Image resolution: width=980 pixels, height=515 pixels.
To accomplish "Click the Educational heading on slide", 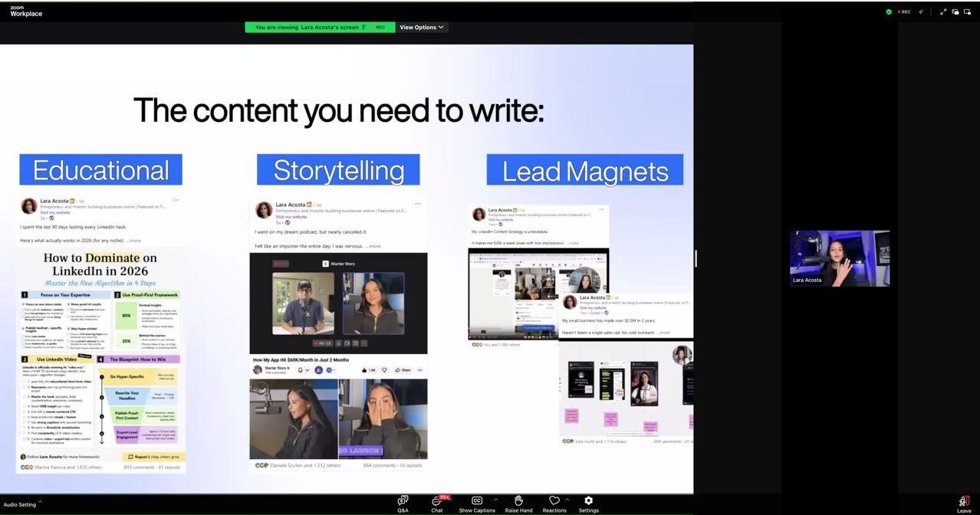I will 100,169.
